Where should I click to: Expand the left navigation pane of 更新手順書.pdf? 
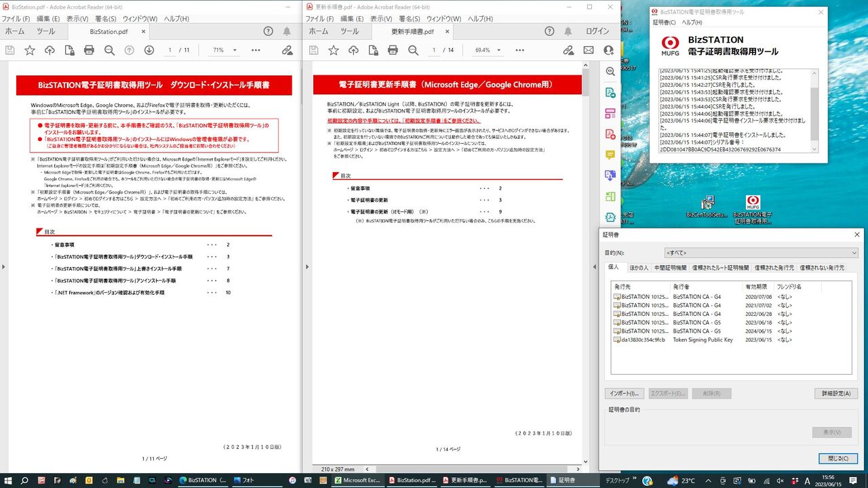[307, 266]
